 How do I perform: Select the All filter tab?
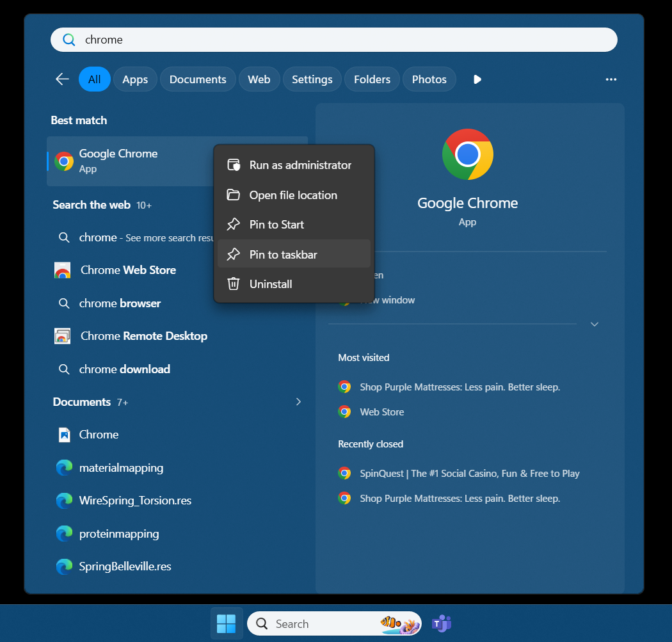94,79
